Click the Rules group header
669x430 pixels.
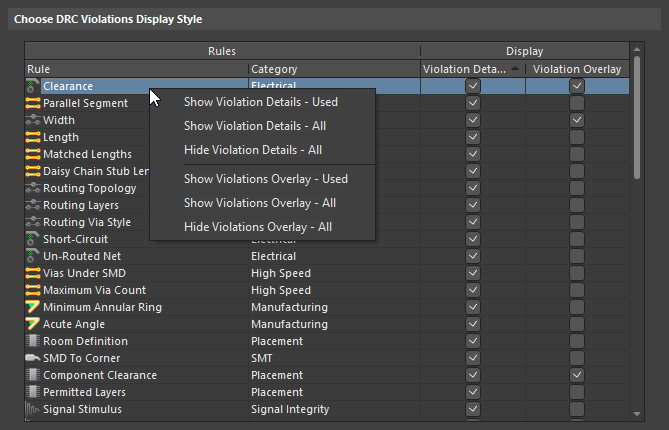[x=222, y=51]
